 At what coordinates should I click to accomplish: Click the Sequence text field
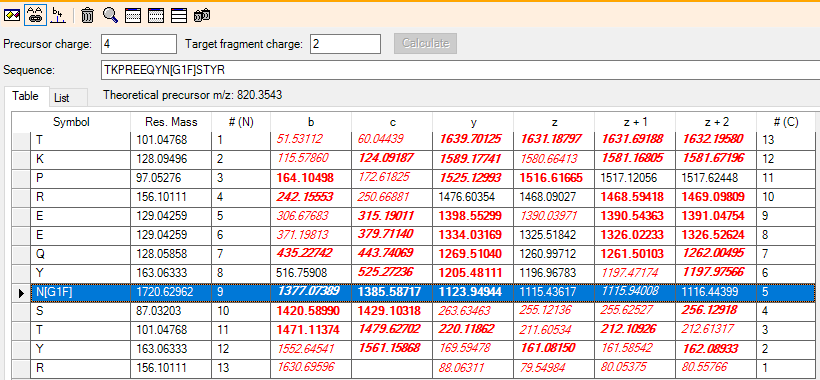(x=460, y=70)
